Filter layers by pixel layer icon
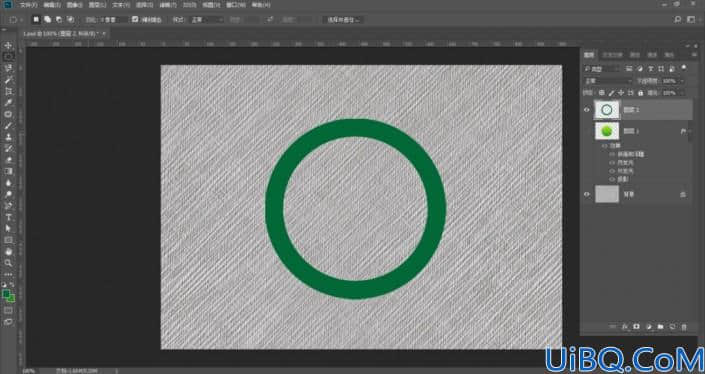 [x=629, y=69]
